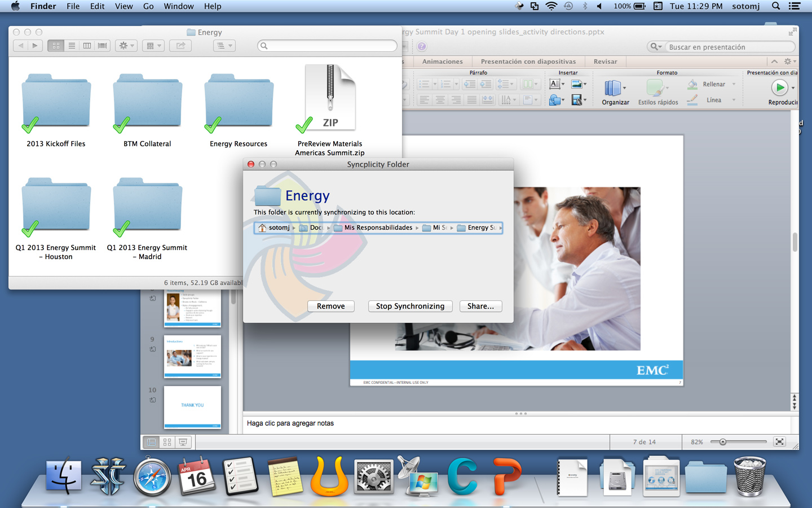Click the Reproducir play button

(779, 87)
